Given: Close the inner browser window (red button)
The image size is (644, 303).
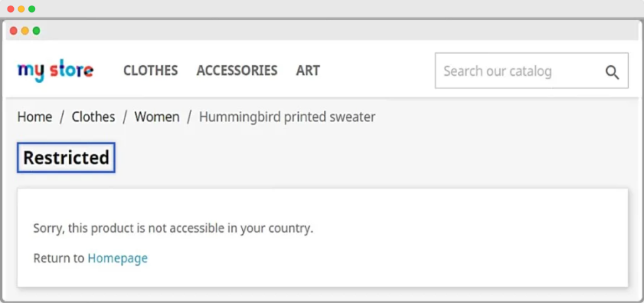Looking at the screenshot, I should tap(14, 30).
